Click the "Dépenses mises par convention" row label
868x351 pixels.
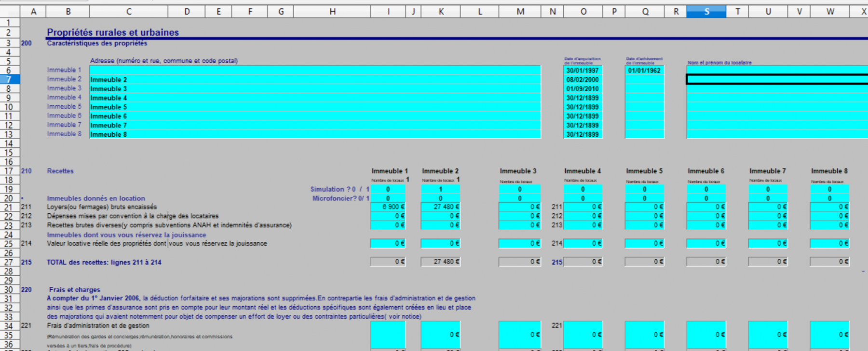click(x=133, y=216)
